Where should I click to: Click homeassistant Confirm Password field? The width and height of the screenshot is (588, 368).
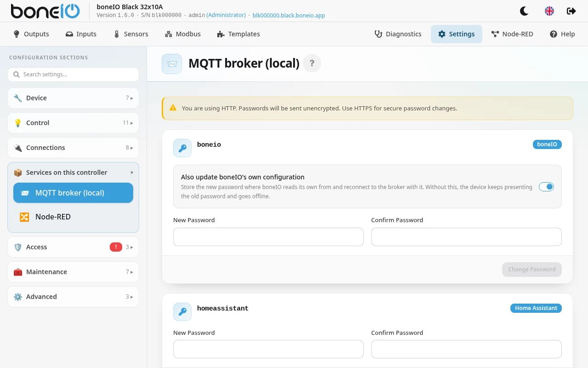466,349
